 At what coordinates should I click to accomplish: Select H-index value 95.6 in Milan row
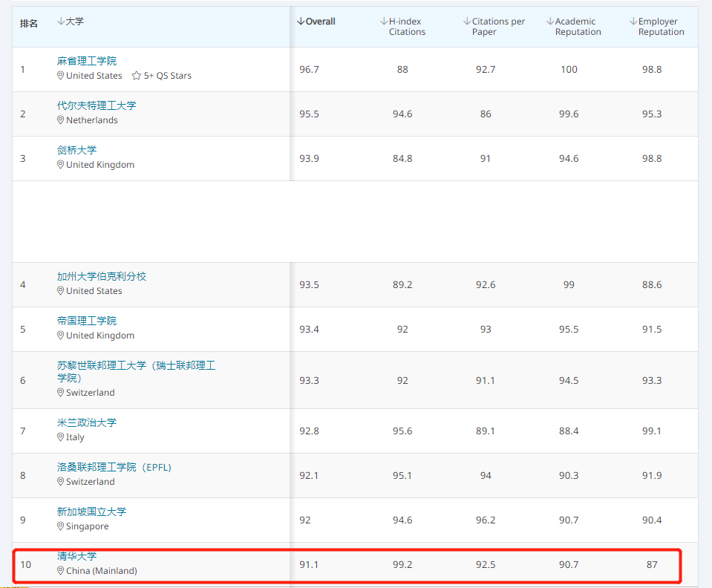[x=402, y=431]
